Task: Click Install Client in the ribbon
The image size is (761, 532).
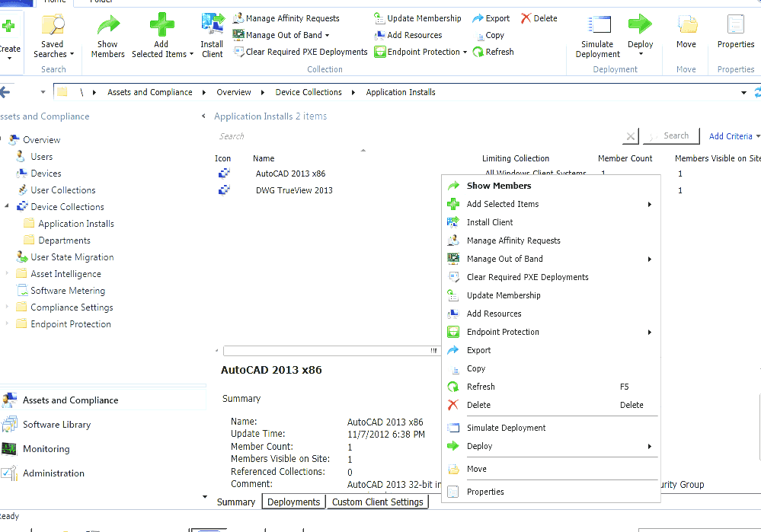Action: 213,37
